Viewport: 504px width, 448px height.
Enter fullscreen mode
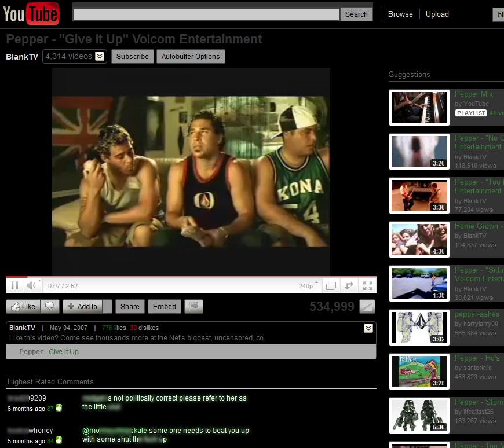point(367,286)
